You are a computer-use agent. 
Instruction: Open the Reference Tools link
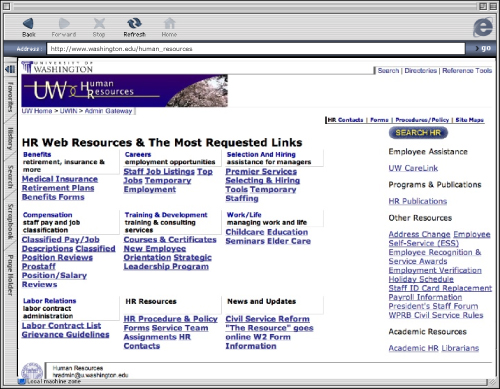(467, 71)
